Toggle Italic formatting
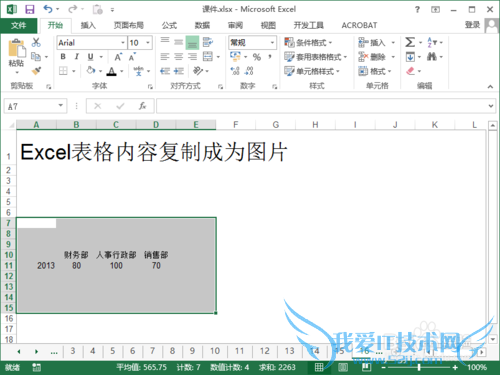This screenshot has height=375, width=500. point(77,57)
